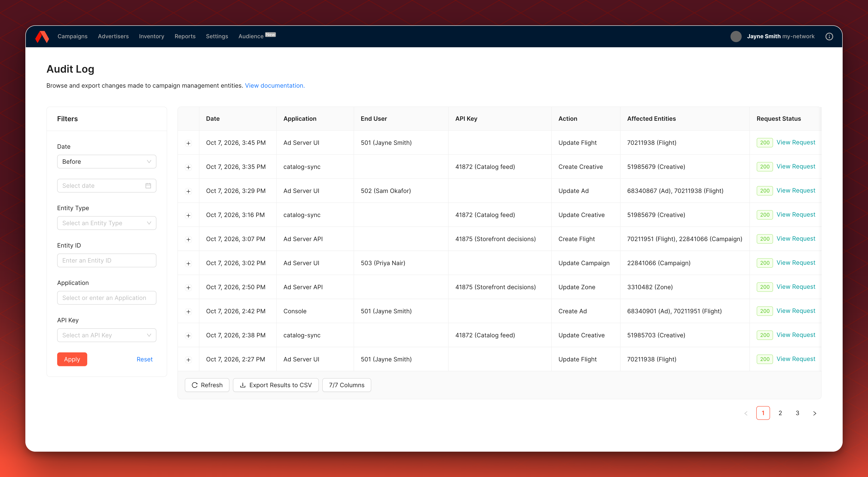Click '503 (Priya Nair)' end user cell

click(383, 263)
